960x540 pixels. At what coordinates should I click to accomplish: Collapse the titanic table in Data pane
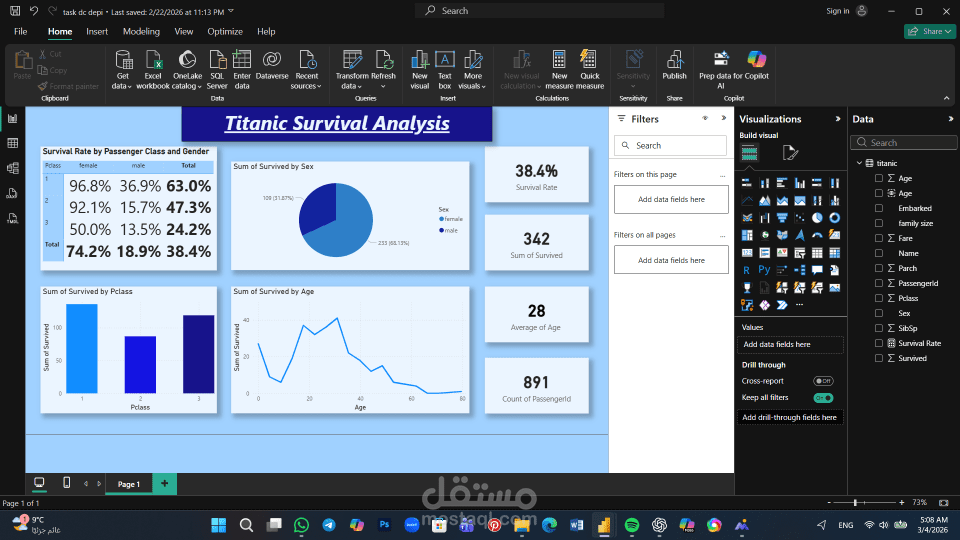click(x=859, y=163)
